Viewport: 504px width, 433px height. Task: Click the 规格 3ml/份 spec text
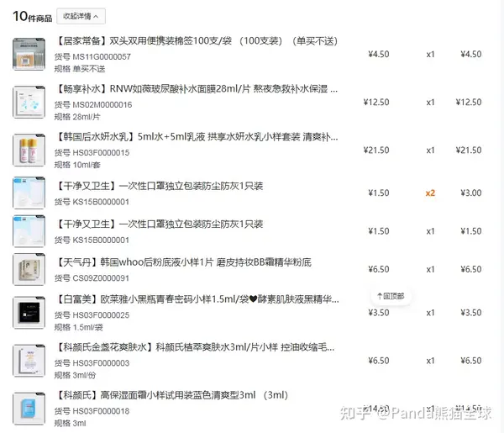click(x=76, y=376)
